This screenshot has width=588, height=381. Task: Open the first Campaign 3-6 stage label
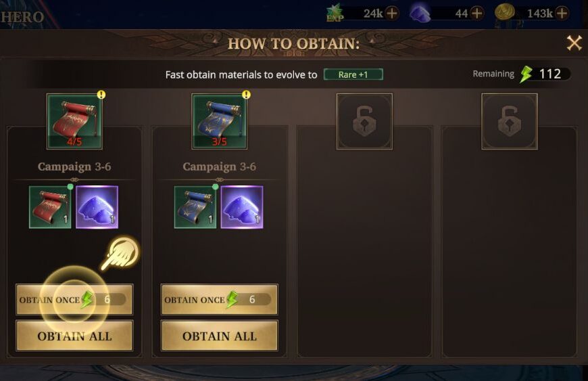74,166
